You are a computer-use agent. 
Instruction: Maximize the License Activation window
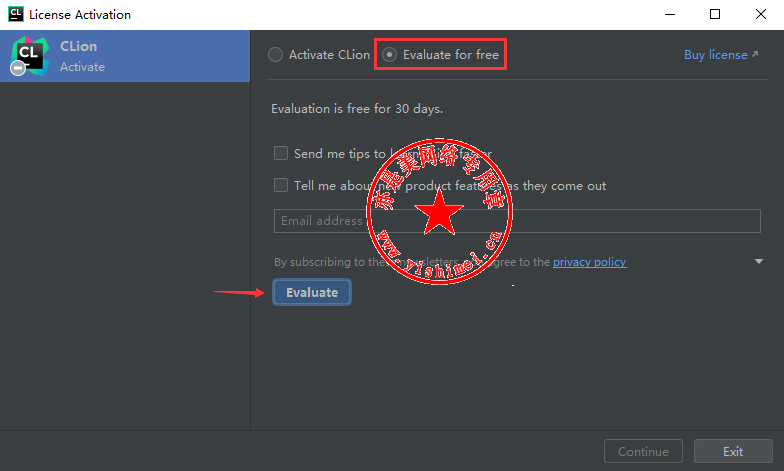point(715,14)
